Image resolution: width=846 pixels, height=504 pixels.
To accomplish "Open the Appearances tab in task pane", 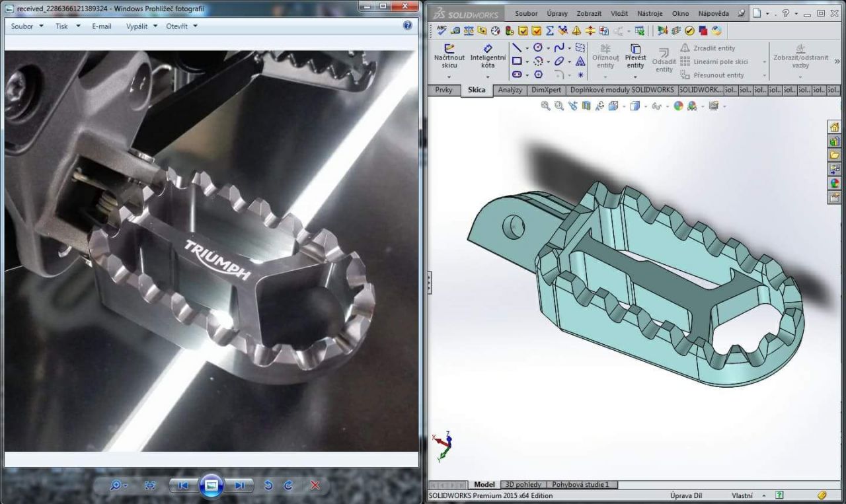I will point(834,184).
